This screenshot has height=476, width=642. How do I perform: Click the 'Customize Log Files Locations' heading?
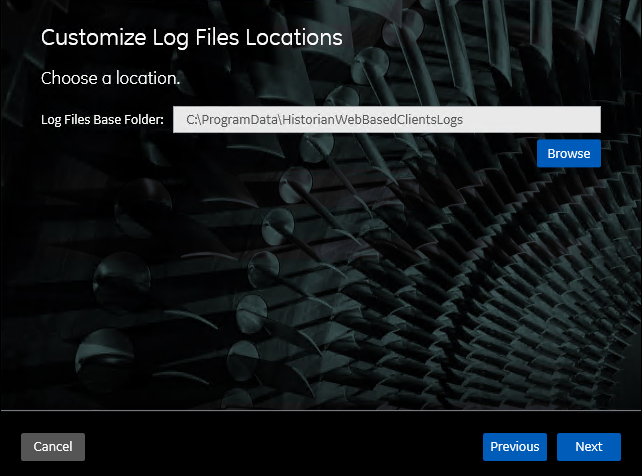192,38
